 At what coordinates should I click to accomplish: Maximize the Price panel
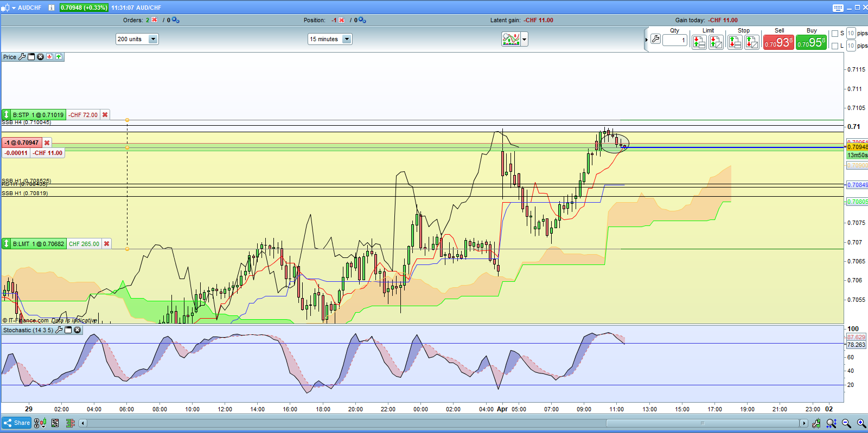click(31, 57)
